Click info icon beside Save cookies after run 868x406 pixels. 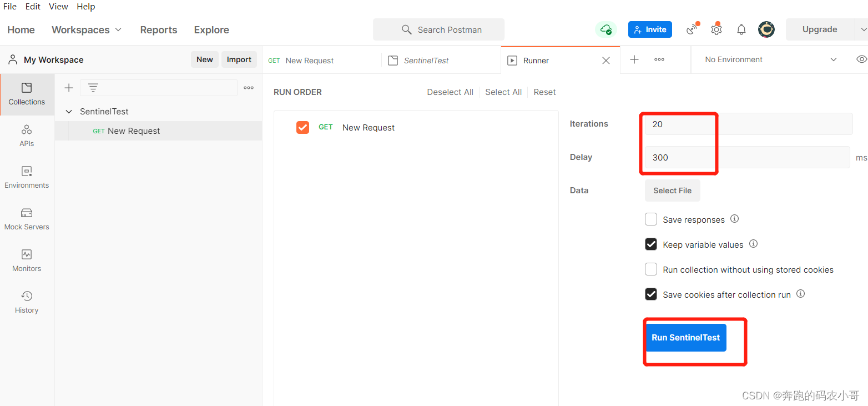pyautogui.click(x=800, y=294)
